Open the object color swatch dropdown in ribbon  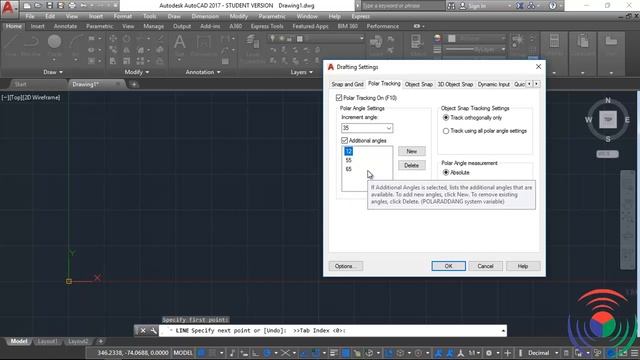476,38
